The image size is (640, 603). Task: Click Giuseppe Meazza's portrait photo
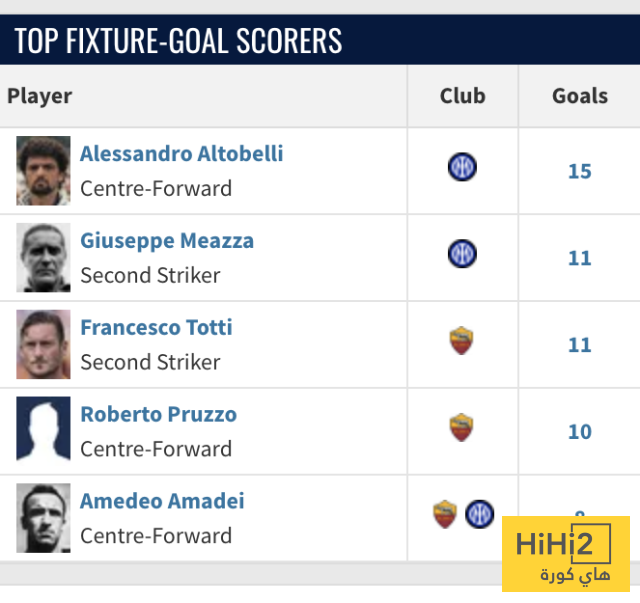(43, 258)
